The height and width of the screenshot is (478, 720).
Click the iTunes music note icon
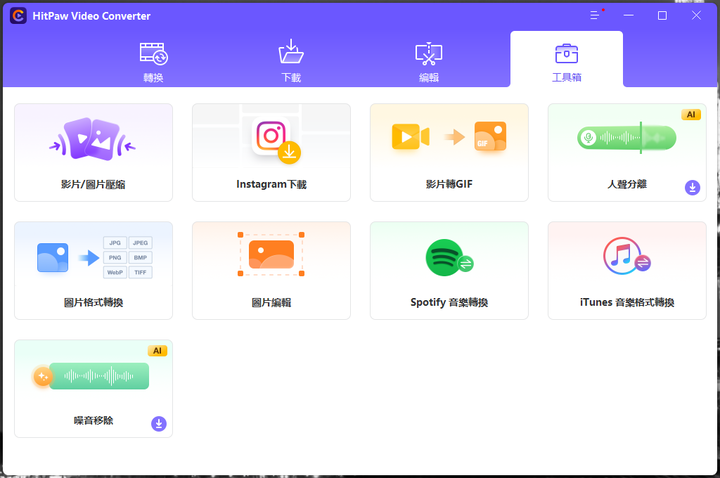coord(626,256)
